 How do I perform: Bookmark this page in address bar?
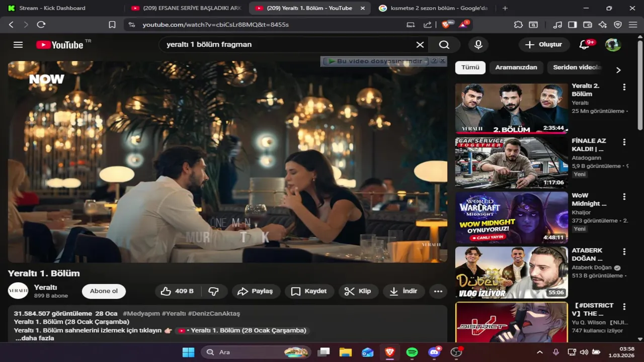pos(112,25)
